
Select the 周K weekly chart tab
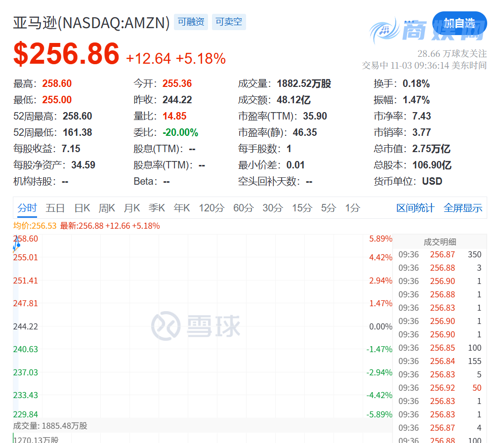click(107, 208)
